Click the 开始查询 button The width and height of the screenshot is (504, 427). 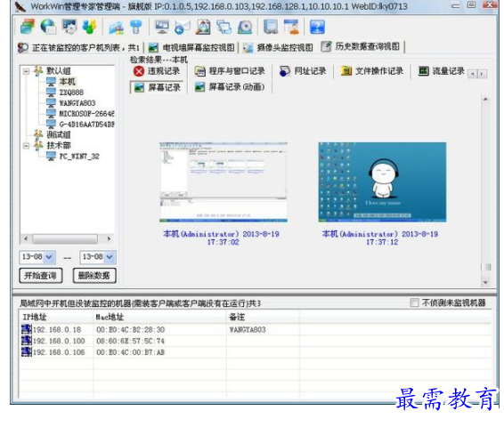pyautogui.click(x=40, y=276)
